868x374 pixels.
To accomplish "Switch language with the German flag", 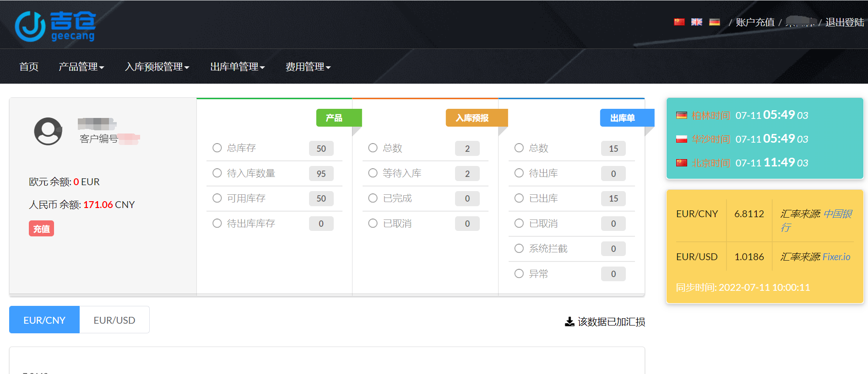I will (x=714, y=22).
